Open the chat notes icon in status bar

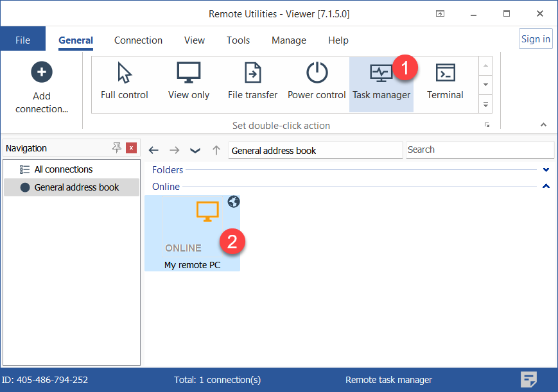pyautogui.click(x=528, y=379)
